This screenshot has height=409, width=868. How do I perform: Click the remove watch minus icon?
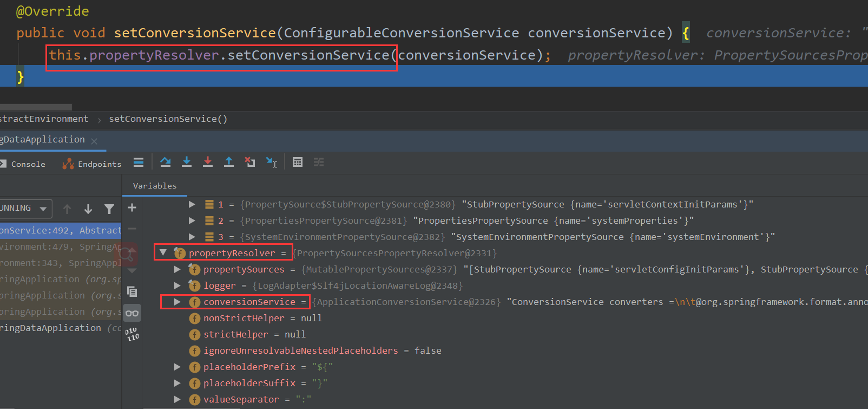tap(132, 229)
